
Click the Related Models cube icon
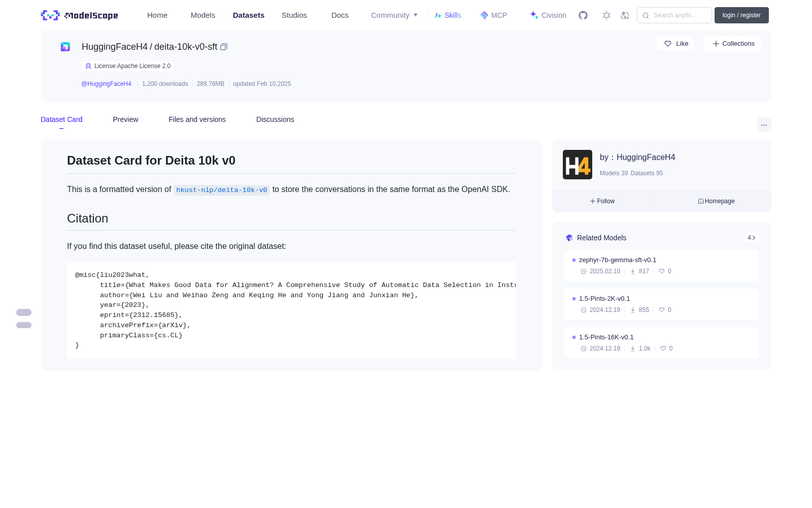point(569,238)
